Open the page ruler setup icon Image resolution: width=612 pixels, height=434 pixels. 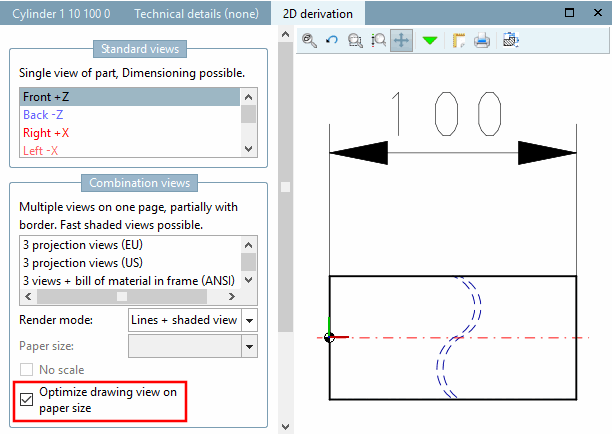[459, 40]
